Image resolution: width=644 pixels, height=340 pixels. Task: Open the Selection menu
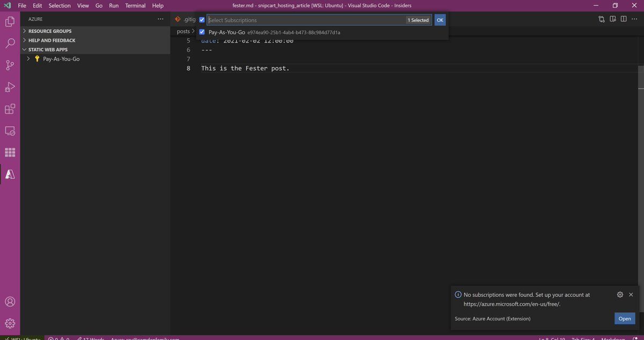(x=59, y=5)
